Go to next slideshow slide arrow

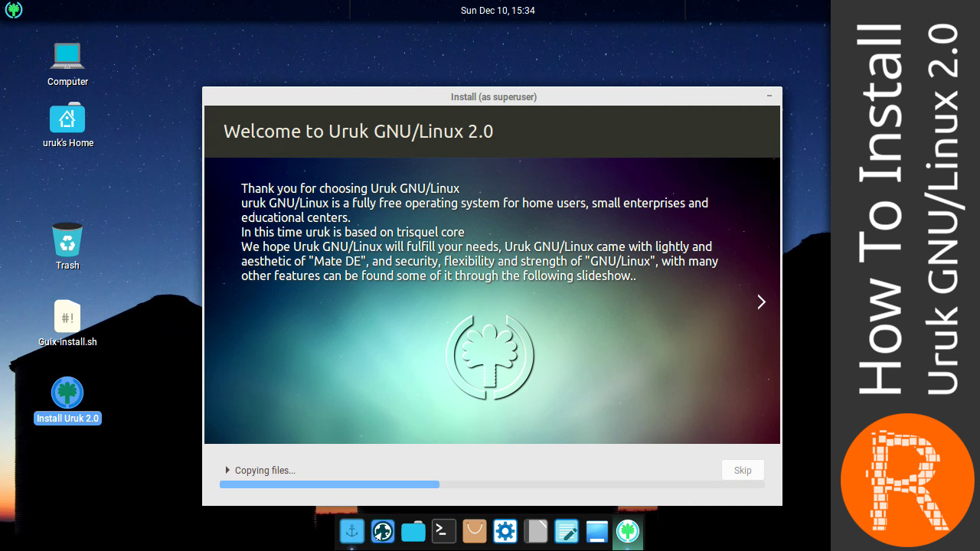[x=761, y=302]
